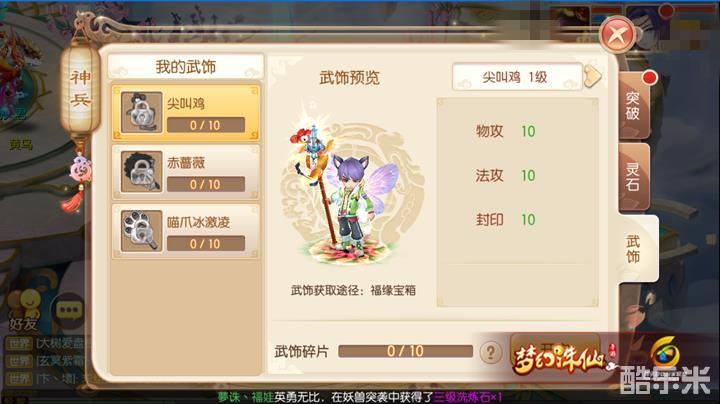Expand next level with yellow arrow

tap(592, 77)
